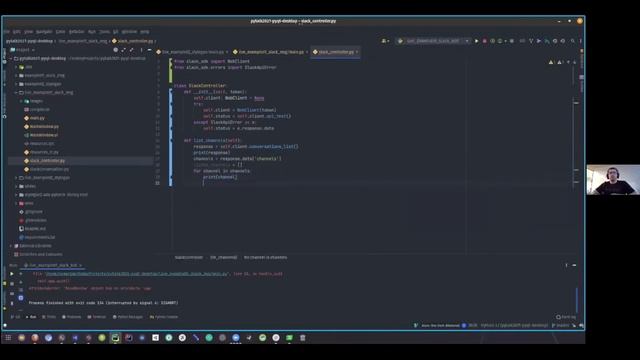
Task: Click the red Debug icon beside Run
Action: click(484, 41)
